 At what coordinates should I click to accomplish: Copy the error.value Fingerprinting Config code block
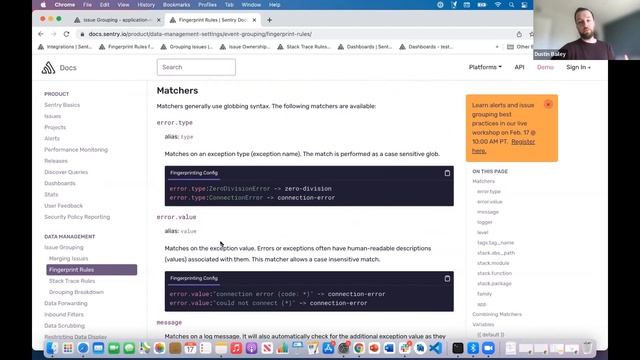click(x=447, y=278)
